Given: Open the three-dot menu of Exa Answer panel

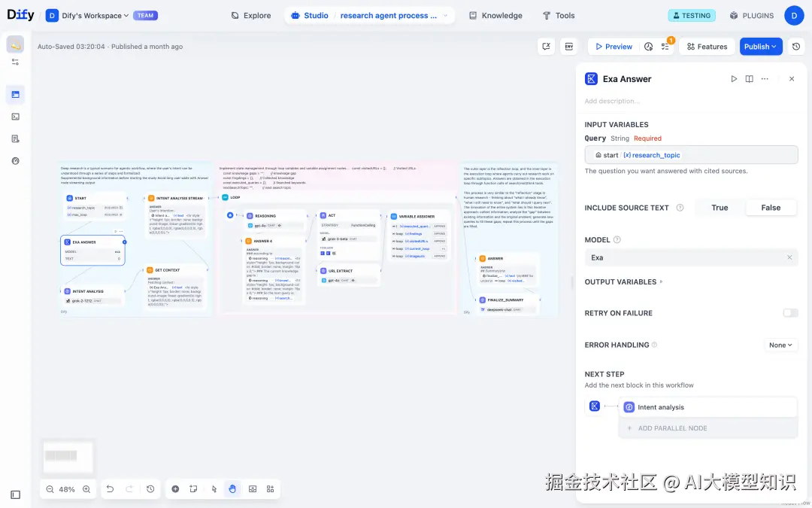Looking at the screenshot, I should pos(765,79).
